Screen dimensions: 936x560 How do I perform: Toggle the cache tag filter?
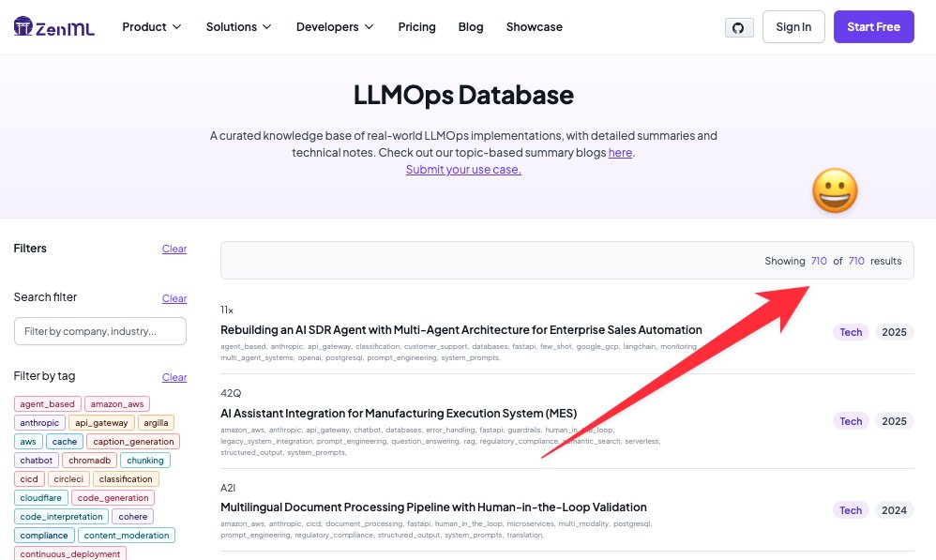pyautogui.click(x=65, y=442)
